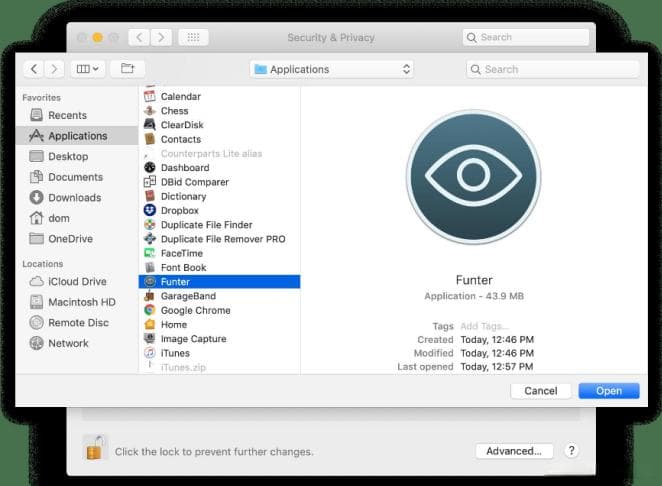Image resolution: width=662 pixels, height=486 pixels.
Task: Open Recents in the sidebar
Action: pyautogui.click(x=77, y=115)
